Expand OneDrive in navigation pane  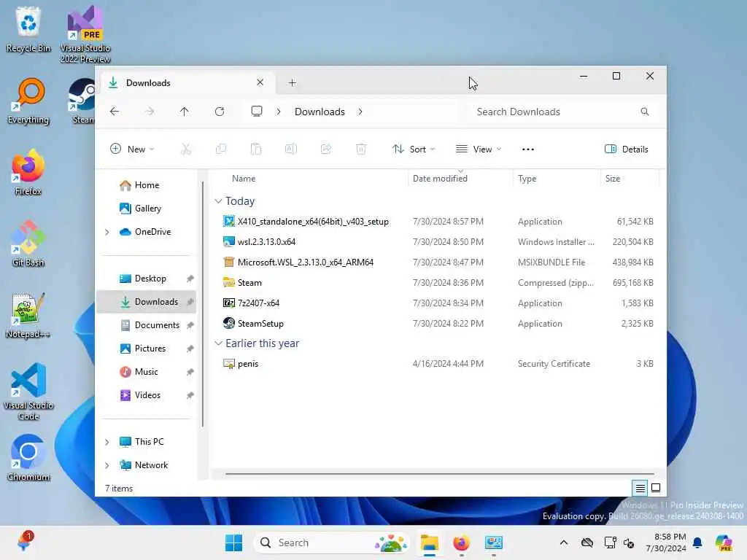[x=107, y=232]
